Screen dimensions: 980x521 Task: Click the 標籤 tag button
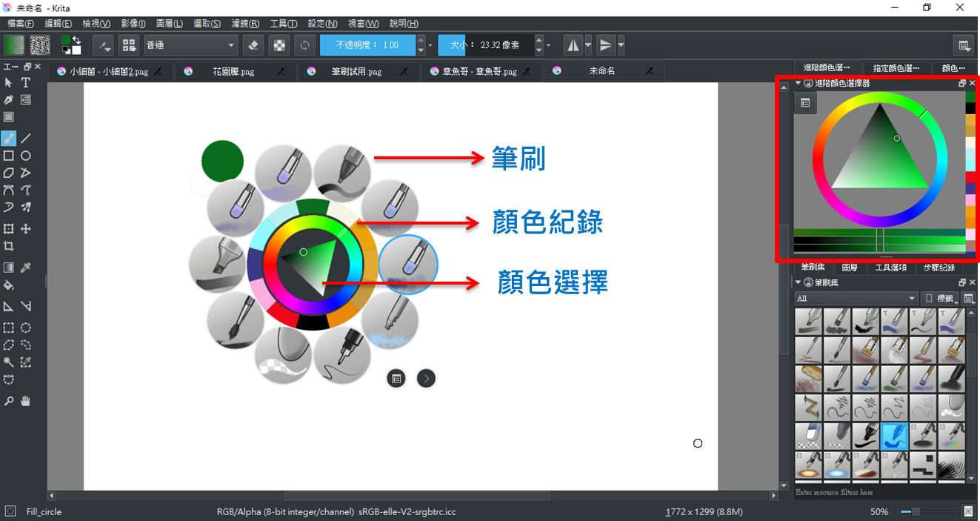tap(940, 298)
